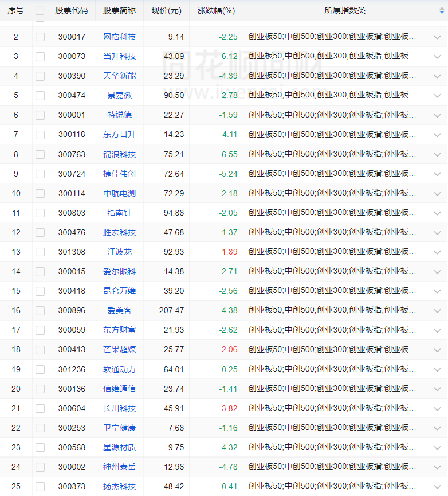Click the 股票代码 column header
This screenshot has height=496, width=448.
coord(72,10)
